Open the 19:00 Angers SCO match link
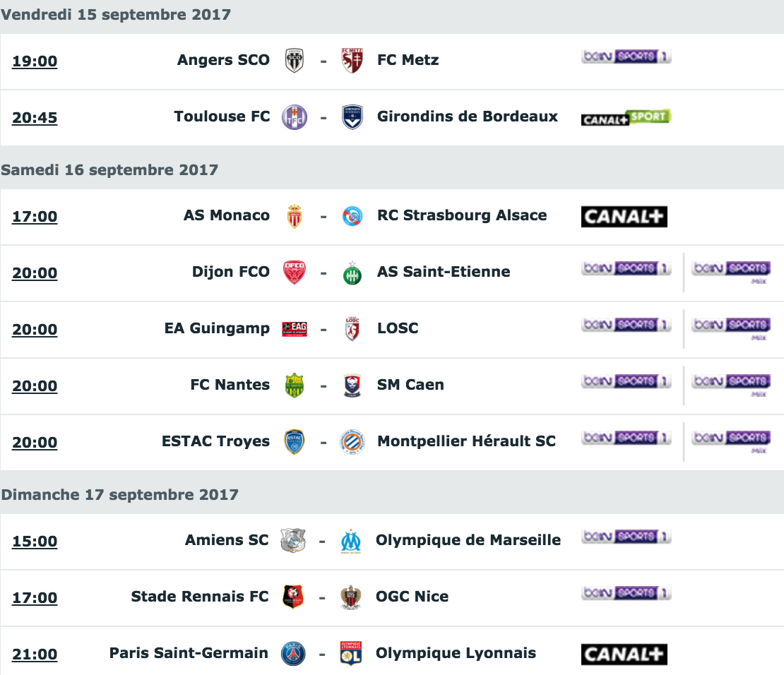784x675 pixels. coord(35,61)
